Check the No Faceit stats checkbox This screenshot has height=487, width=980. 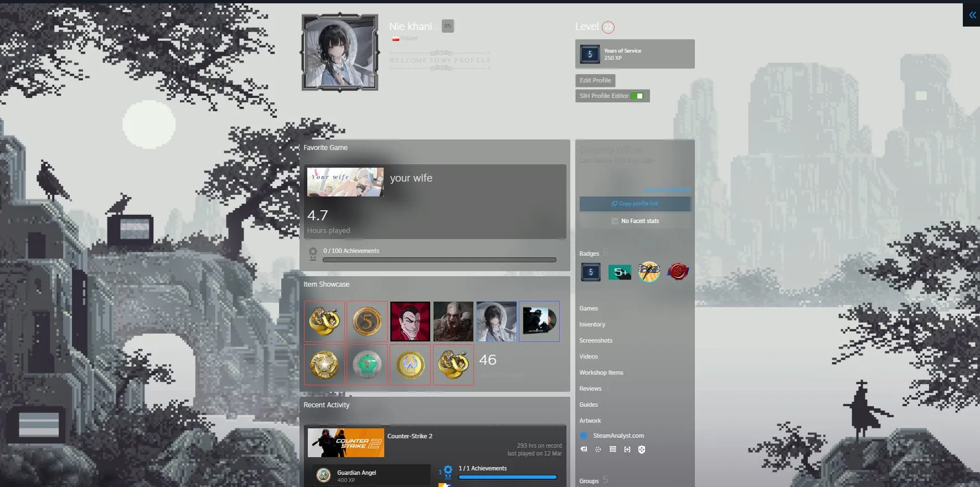tap(615, 221)
